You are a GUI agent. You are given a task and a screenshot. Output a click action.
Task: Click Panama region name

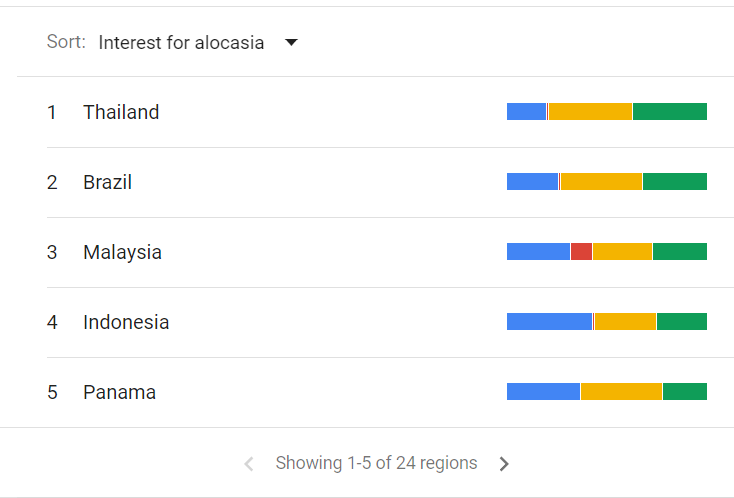(x=119, y=392)
